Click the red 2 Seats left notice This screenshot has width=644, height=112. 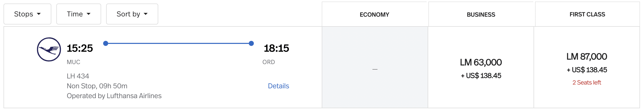pos(587,82)
